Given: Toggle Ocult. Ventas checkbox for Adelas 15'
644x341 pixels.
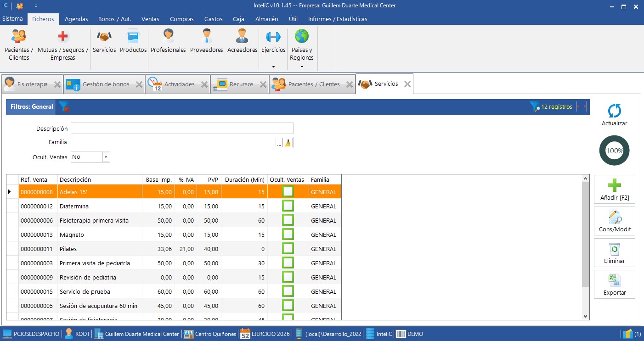Looking at the screenshot, I should tap(288, 192).
